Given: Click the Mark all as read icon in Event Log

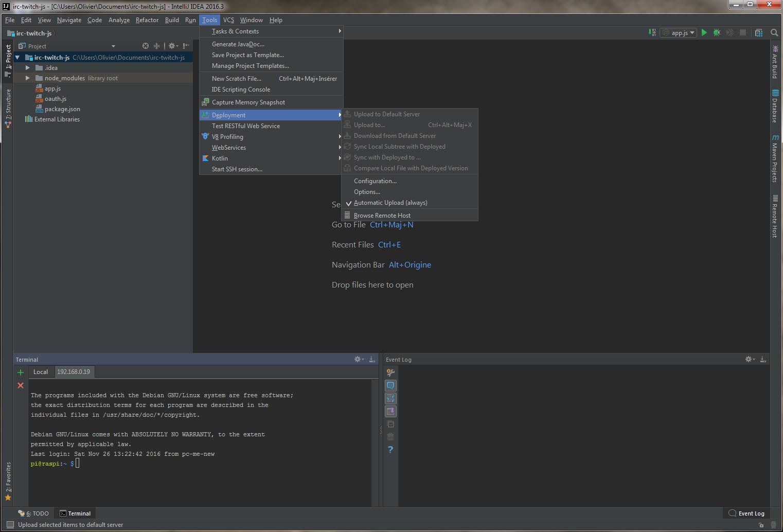Looking at the screenshot, I should 390,424.
